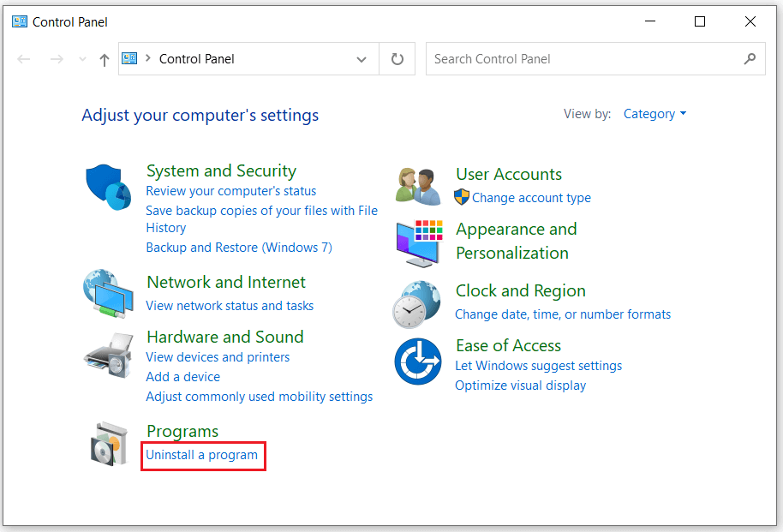Click the Ease of Access icon
783x532 pixels.
tap(418, 362)
